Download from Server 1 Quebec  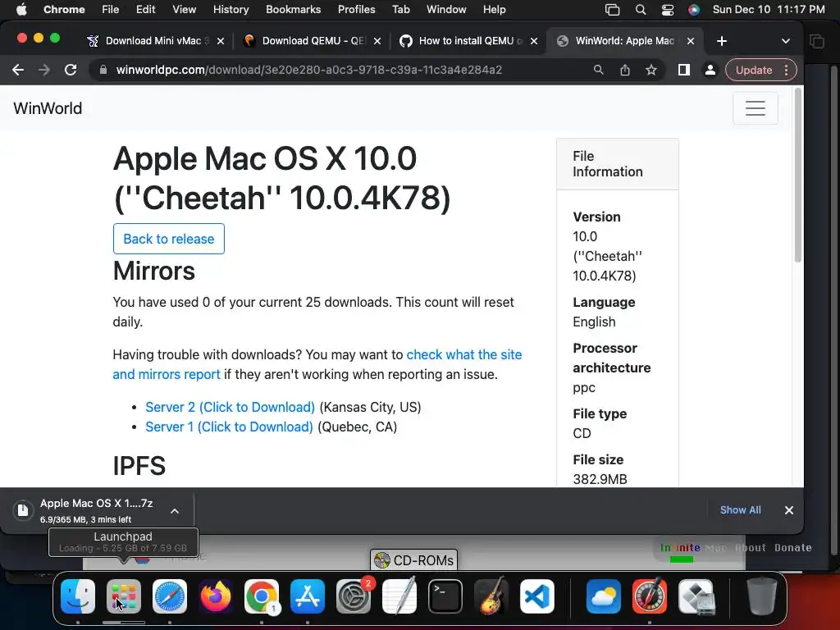230,427
